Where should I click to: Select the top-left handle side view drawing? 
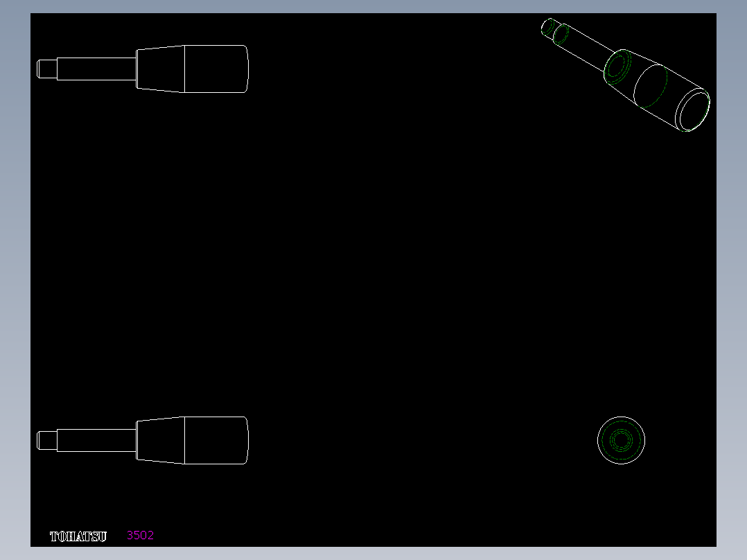(x=143, y=69)
